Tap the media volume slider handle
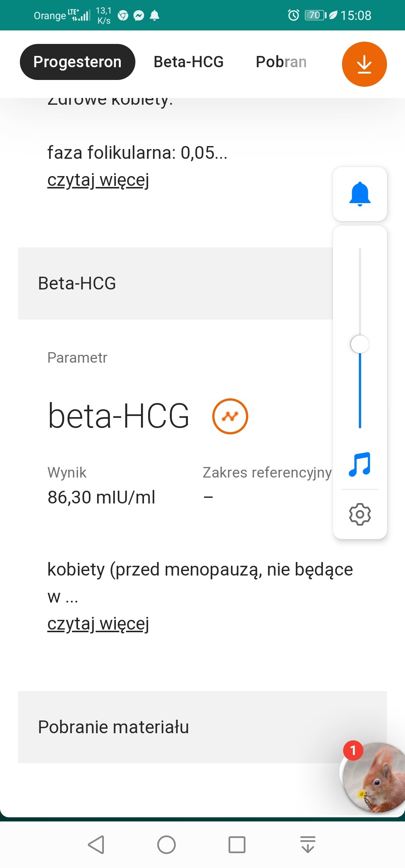The width and height of the screenshot is (405, 868). pyautogui.click(x=360, y=344)
